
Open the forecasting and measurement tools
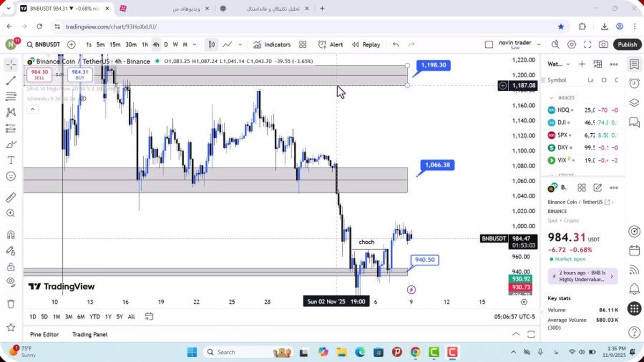[x=11, y=128]
